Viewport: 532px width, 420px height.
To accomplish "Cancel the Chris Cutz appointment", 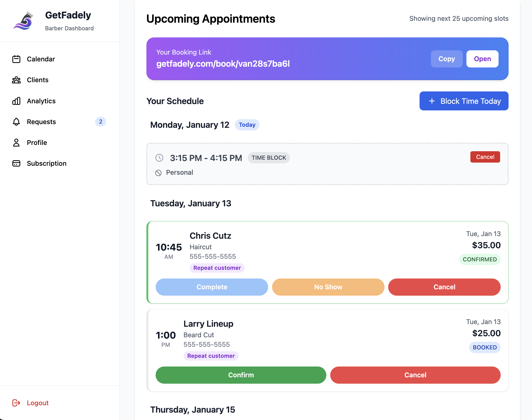I will click(444, 287).
